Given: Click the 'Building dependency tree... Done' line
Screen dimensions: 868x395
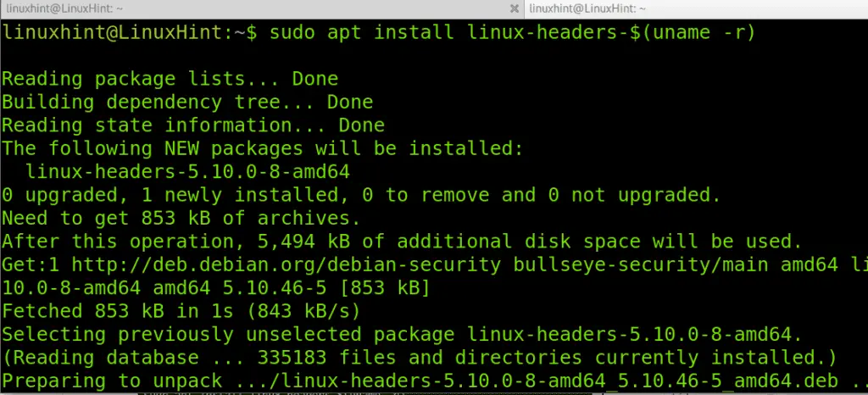Looking at the screenshot, I should click(187, 103).
